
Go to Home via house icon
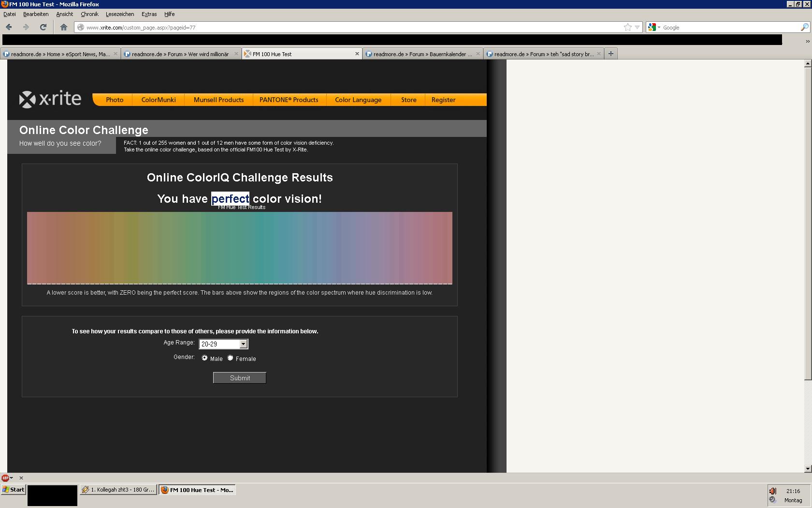click(63, 27)
